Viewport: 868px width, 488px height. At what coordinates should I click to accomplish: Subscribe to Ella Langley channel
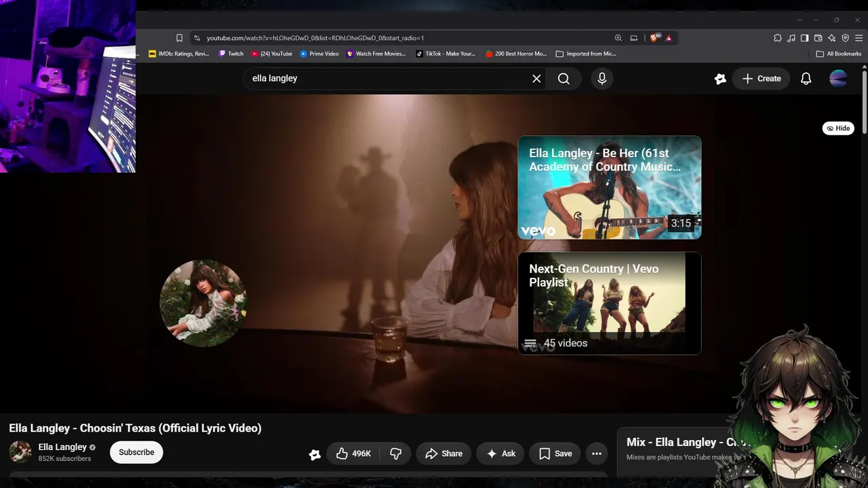pyautogui.click(x=136, y=452)
